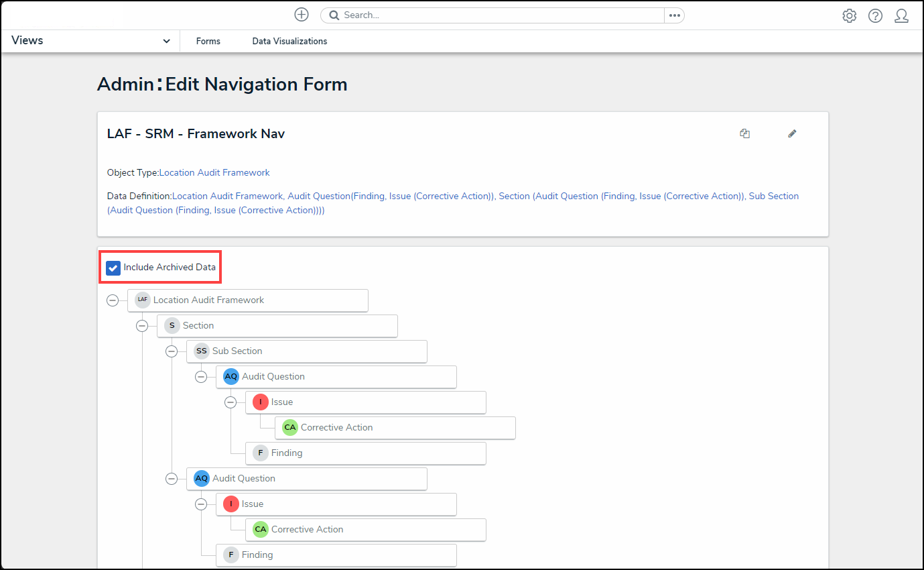Open the user profile icon
Screen dimensions: 924x570
(901, 16)
